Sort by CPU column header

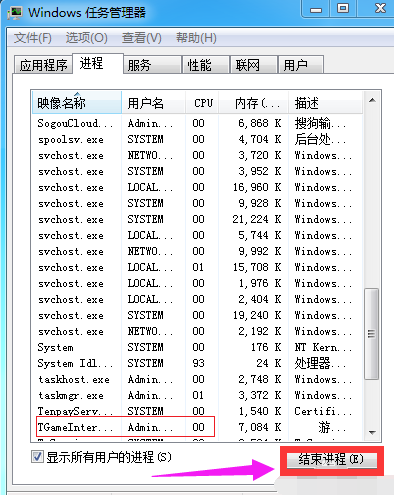(x=203, y=103)
